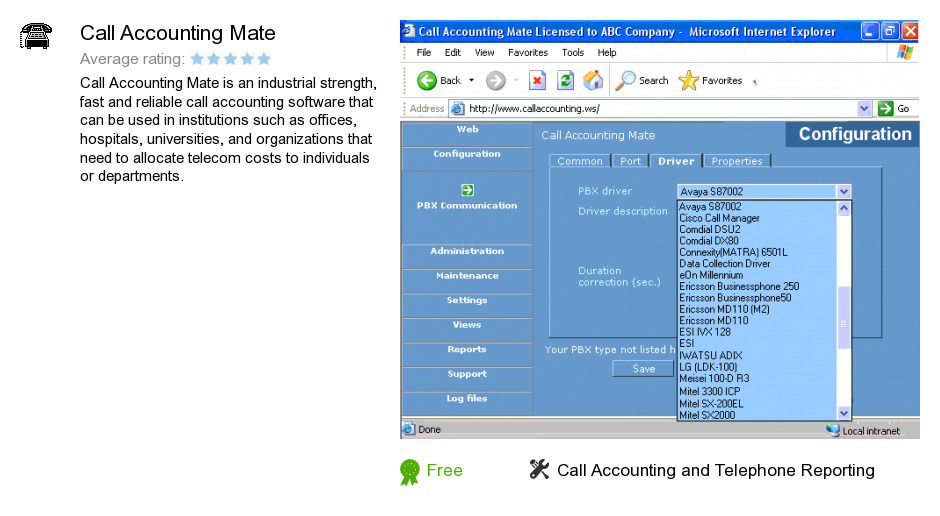Click the Windows flag logo
The width and height of the screenshot is (940, 516).
pyautogui.click(x=905, y=52)
